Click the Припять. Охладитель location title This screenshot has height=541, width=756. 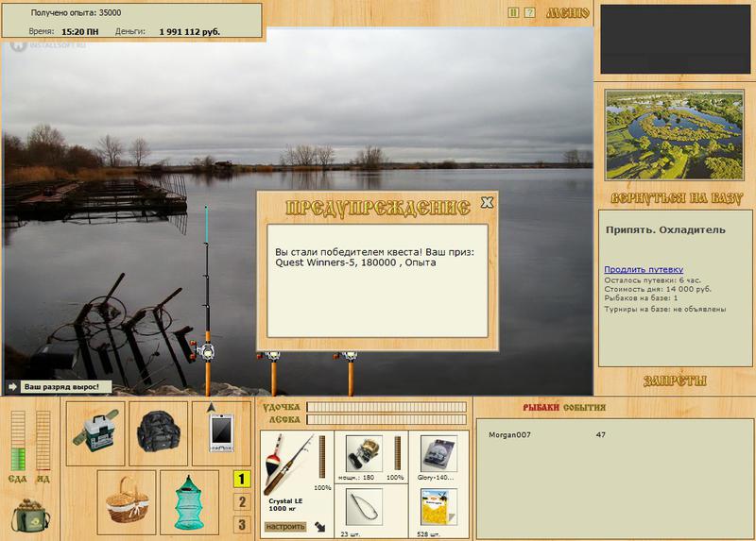(665, 229)
